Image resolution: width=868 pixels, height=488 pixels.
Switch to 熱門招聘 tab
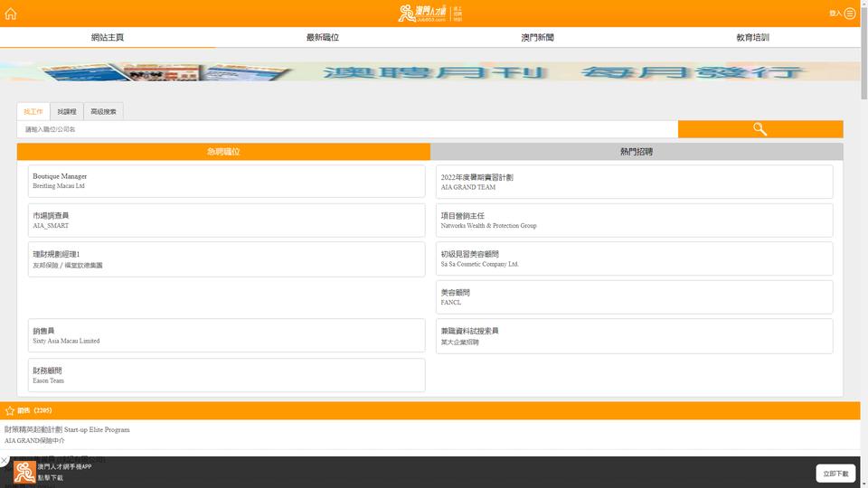pos(637,152)
